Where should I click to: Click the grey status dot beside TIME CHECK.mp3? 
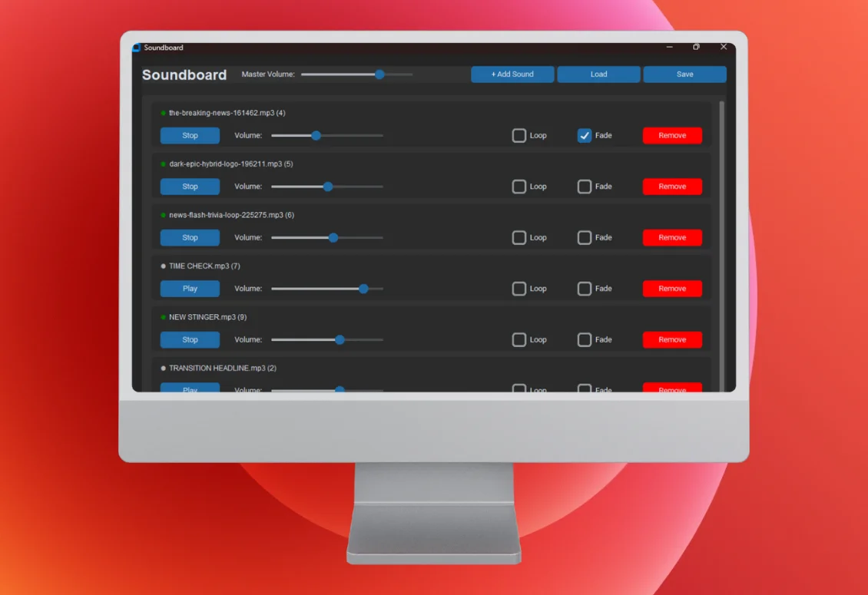click(164, 266)
